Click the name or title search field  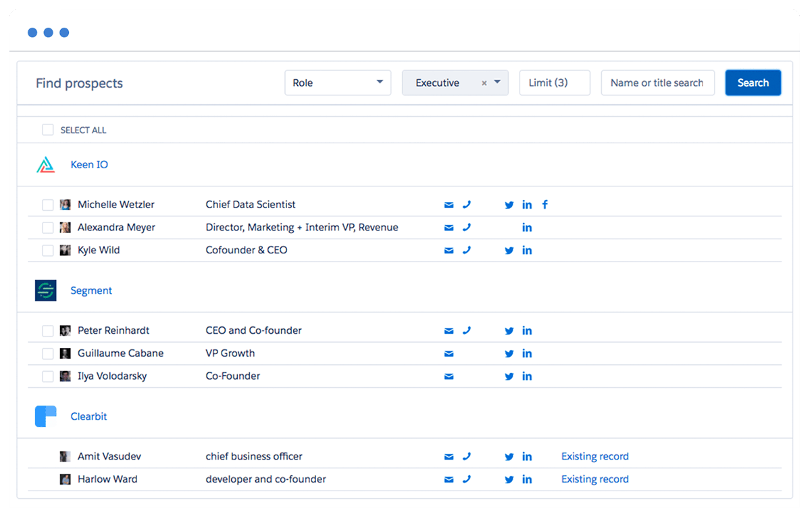657,82
